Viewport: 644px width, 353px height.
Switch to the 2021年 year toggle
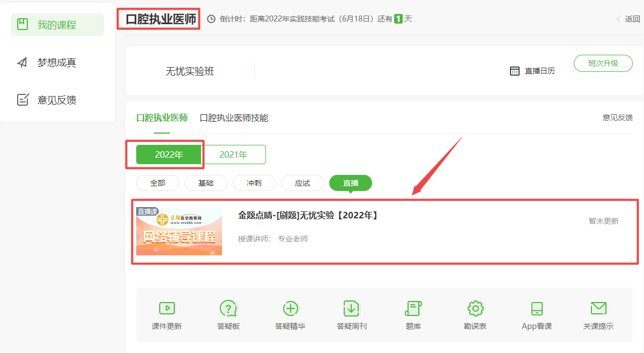[x=234, y=155]
